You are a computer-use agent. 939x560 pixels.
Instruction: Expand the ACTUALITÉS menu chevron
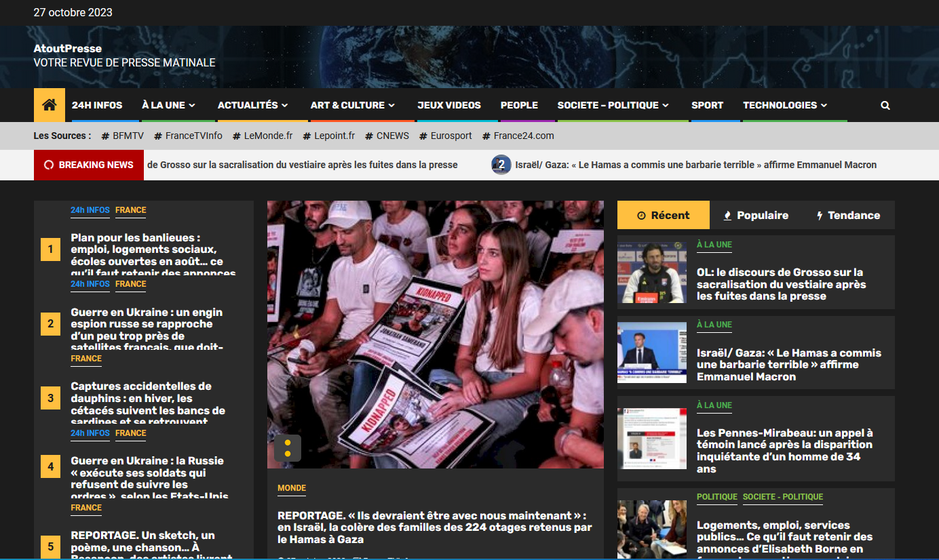[285, 105]
